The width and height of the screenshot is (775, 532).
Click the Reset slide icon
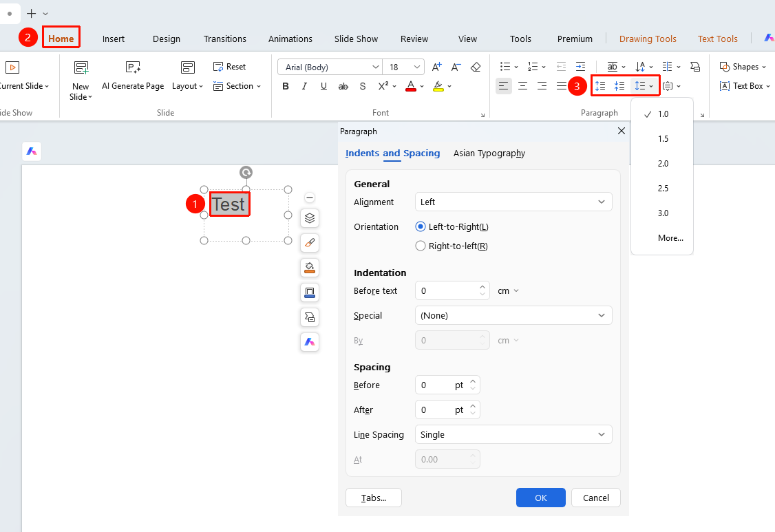click(218, 67)
